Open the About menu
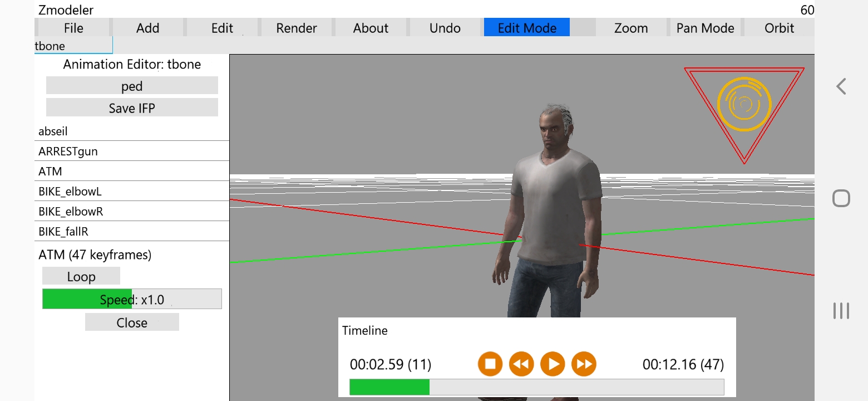868x401 pixels. click(x=371, y=28)
